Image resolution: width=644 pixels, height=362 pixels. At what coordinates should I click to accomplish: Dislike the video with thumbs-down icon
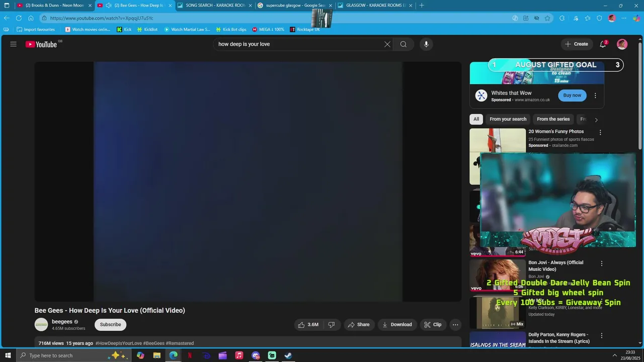point(332,325)
